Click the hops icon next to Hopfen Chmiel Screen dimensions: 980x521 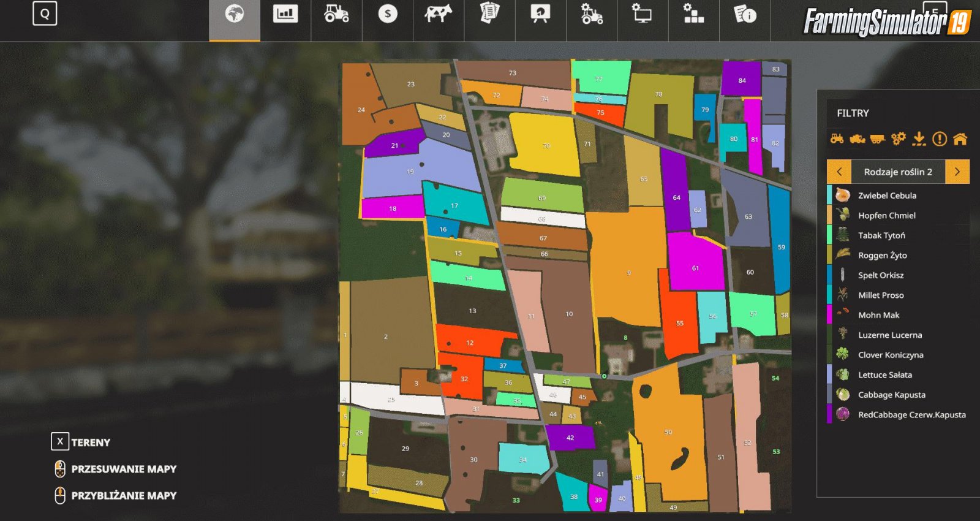843,215
